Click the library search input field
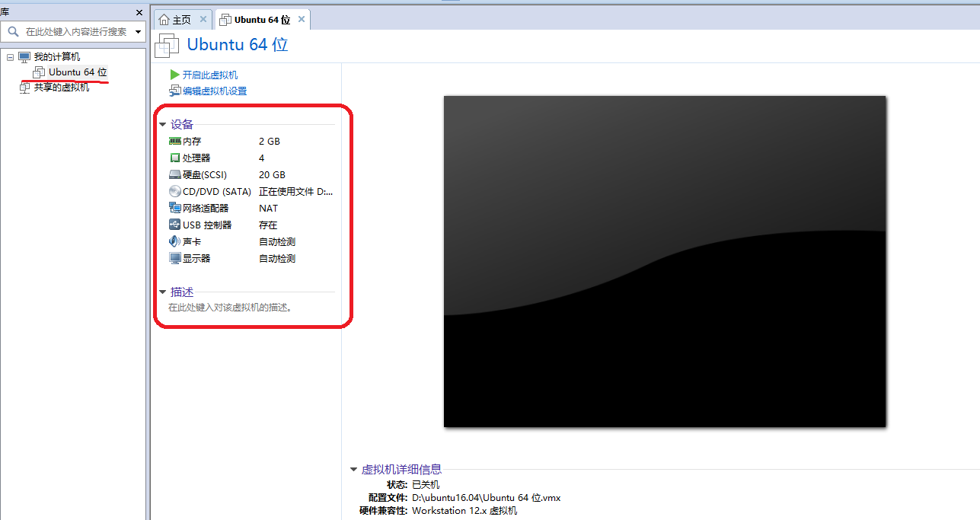980x520 pixels. (x=78, y=32)
